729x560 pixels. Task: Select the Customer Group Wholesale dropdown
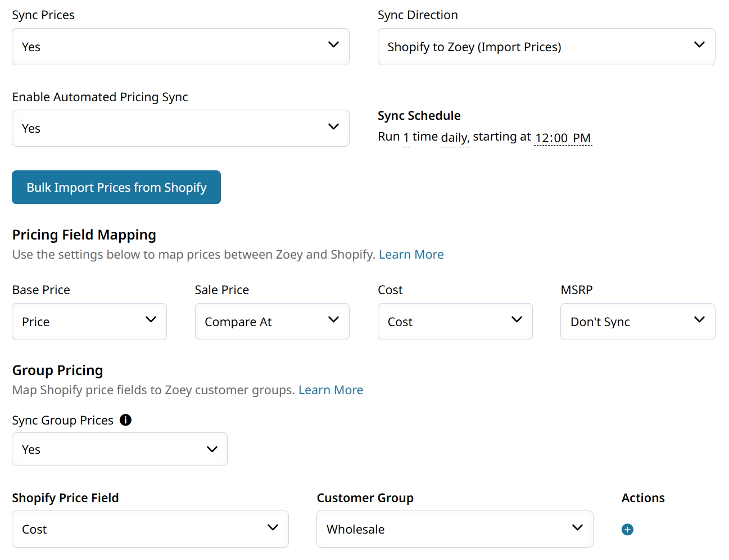(455, 529)
